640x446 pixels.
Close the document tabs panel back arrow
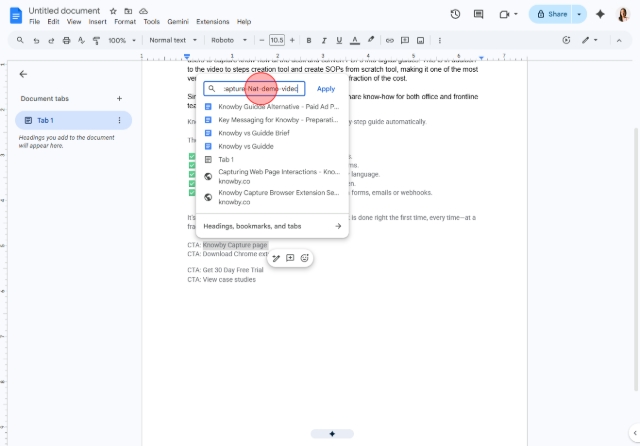click(23, 74)
